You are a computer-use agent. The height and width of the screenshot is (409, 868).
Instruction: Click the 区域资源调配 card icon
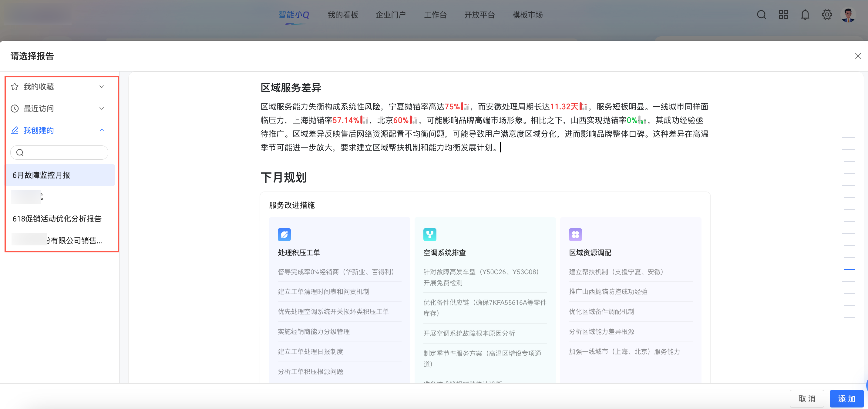point(575,234)
